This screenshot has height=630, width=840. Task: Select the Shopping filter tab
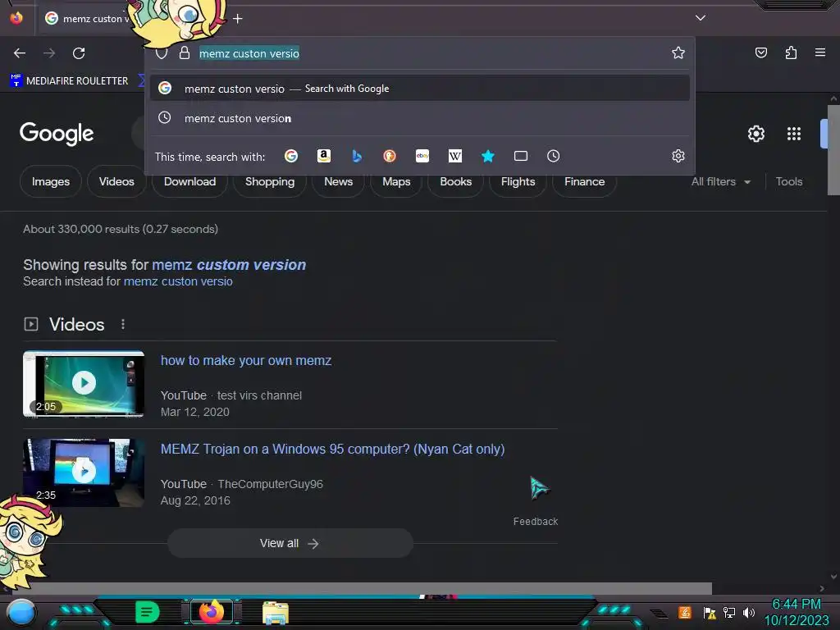270,181
